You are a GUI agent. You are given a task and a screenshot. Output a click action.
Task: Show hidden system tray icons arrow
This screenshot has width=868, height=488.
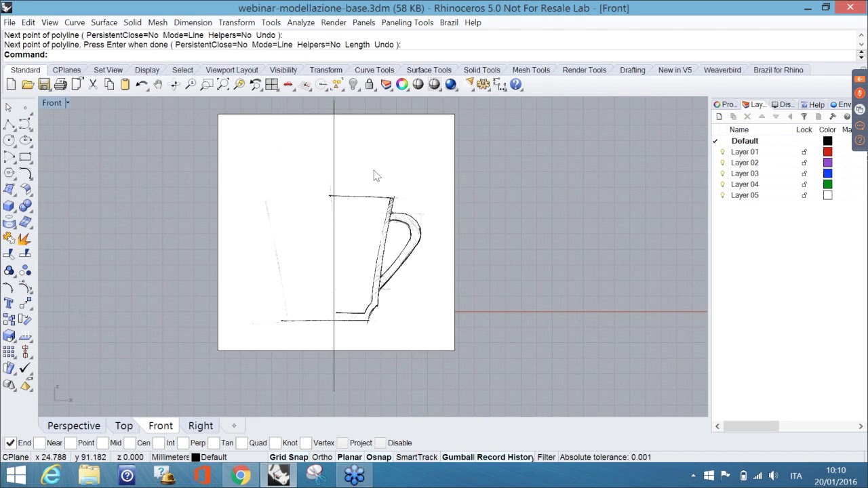tap(693, 476)
